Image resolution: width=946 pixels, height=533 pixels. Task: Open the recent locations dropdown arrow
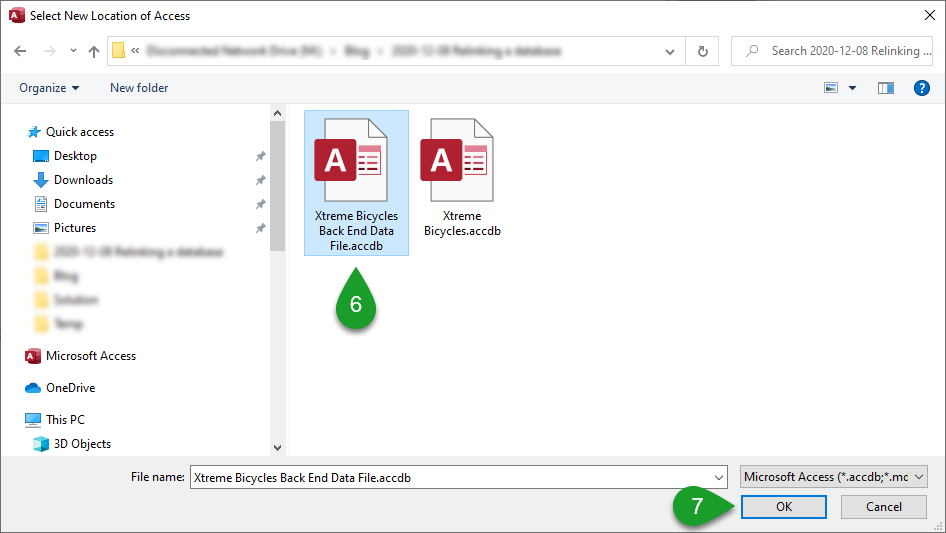(73, 51)
